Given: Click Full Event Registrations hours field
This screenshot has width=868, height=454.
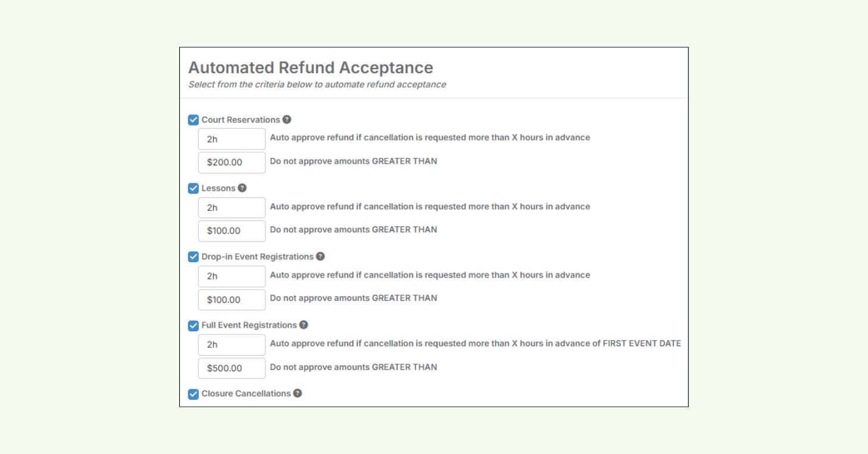Looking at the screenshot, I should pyautogui.click(x=232, y=344).
